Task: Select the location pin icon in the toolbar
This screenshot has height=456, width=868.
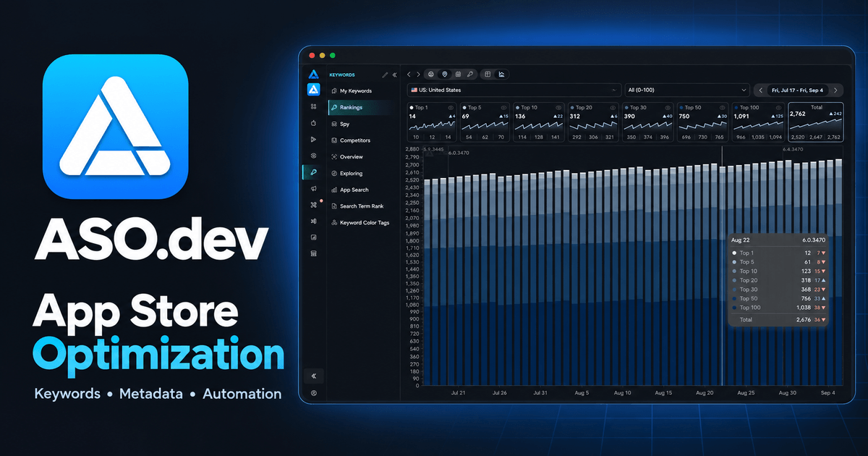Action: (444, 74)
